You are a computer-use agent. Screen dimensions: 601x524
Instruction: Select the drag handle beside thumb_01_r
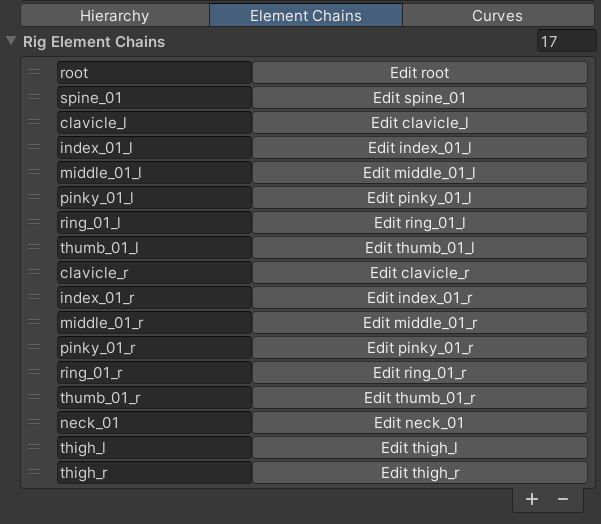pyautogui.click(x=34, y=398)
